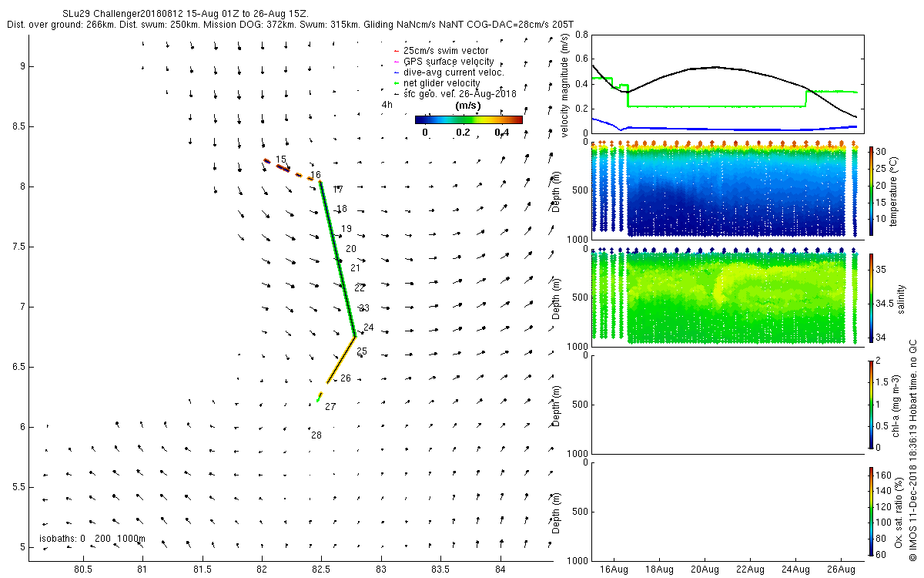Click day label '27' near track end

(330, 407)
